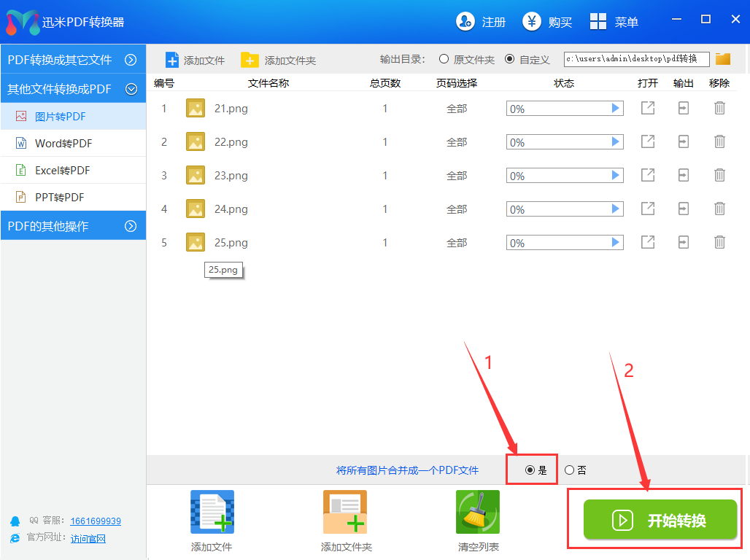
Task: Start converting 24.png with its play arrow
Action: coord(616,209)
